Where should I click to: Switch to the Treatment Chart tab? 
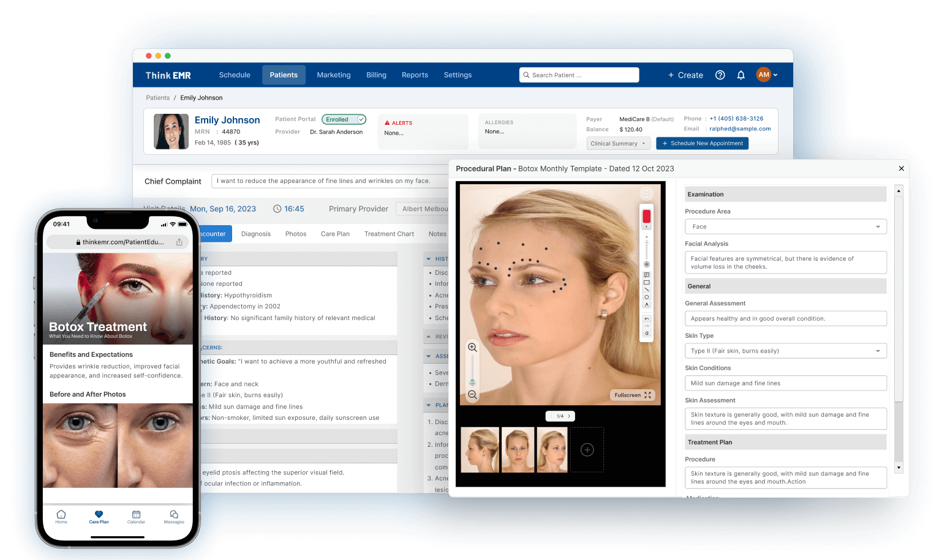pos(389,234)
